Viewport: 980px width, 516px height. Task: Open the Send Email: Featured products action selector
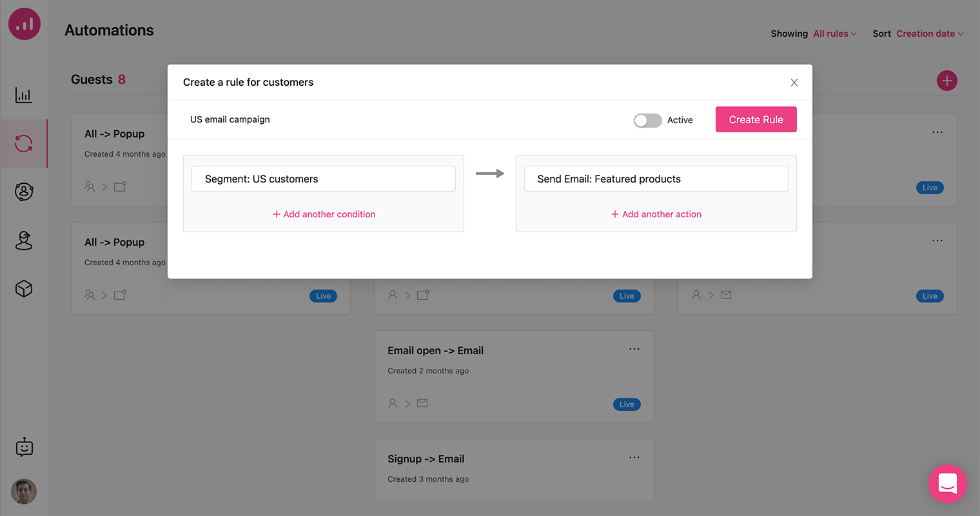(656, 179)
